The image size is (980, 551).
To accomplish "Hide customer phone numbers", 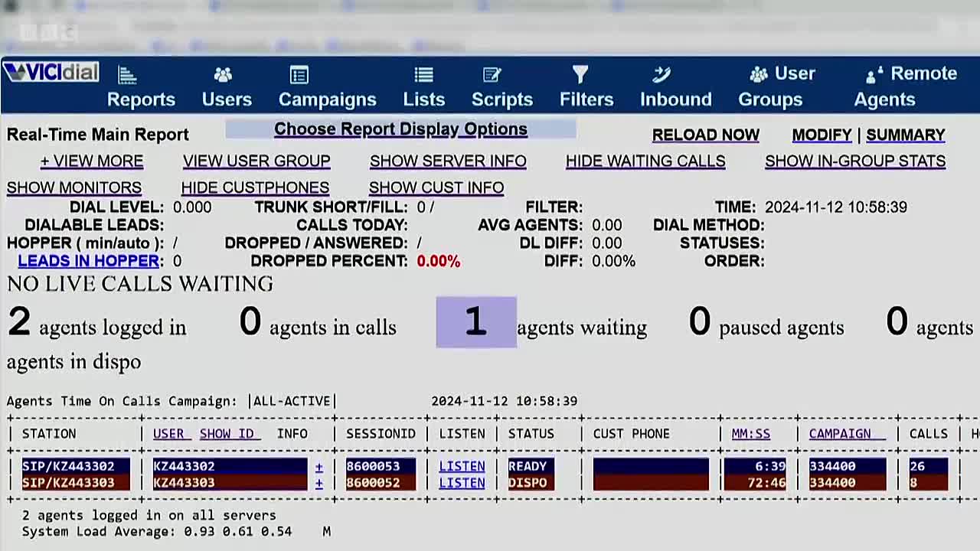I will tap(255, 187).
